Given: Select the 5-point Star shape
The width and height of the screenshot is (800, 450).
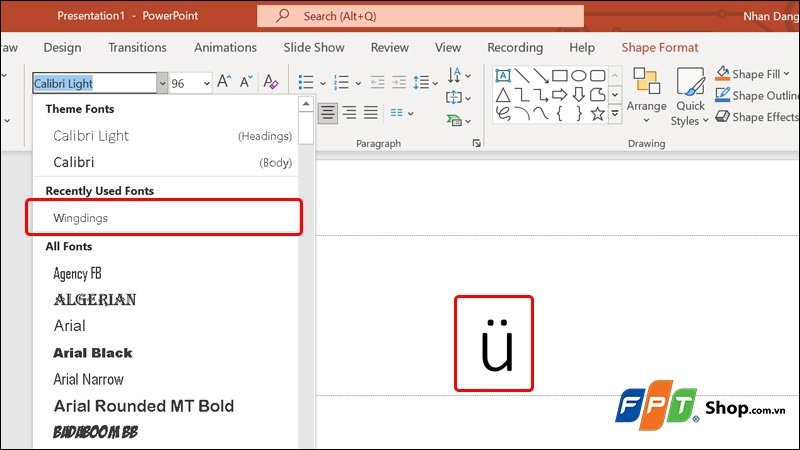Looking at the screenshot, I should coord(597,113).
